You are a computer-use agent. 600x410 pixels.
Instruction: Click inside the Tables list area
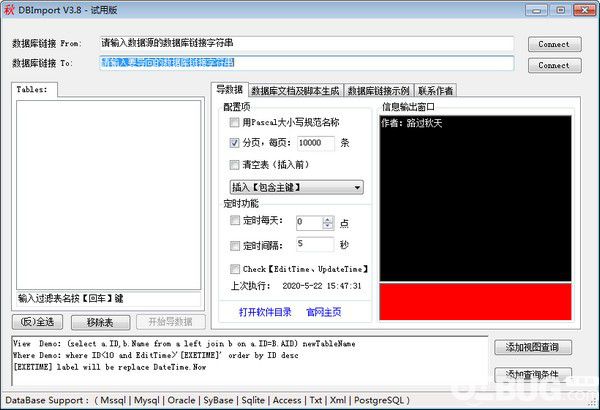pyautogui.click(x=109, y=195)
